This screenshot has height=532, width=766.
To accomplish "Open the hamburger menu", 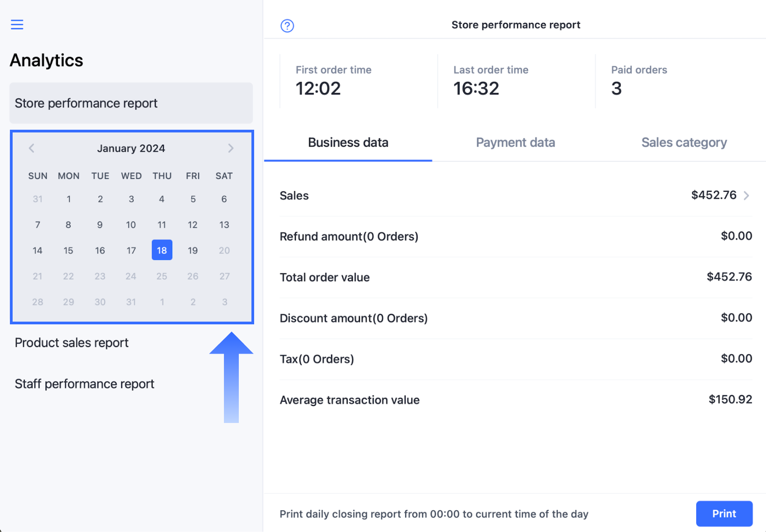I will coord(17,24).
